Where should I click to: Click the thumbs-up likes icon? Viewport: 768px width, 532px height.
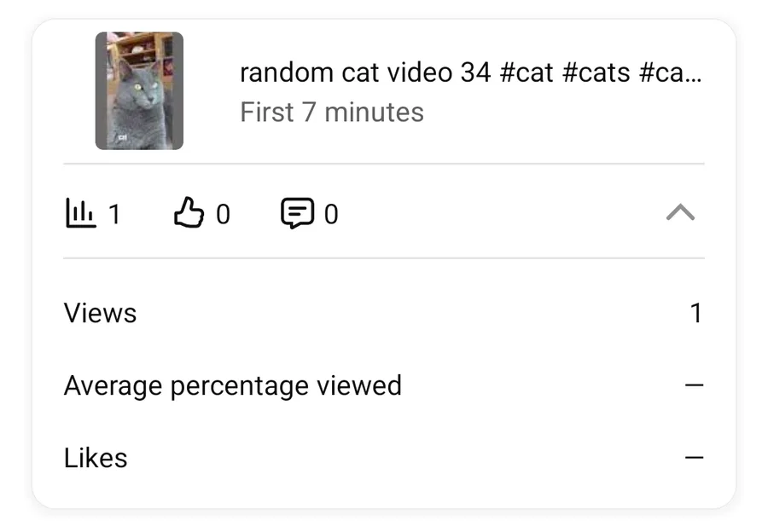click(x=189, y=213)
